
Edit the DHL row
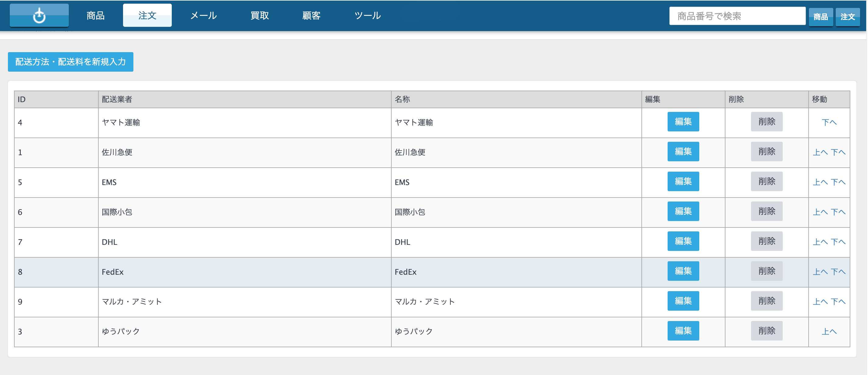click(x=683, y=241)
